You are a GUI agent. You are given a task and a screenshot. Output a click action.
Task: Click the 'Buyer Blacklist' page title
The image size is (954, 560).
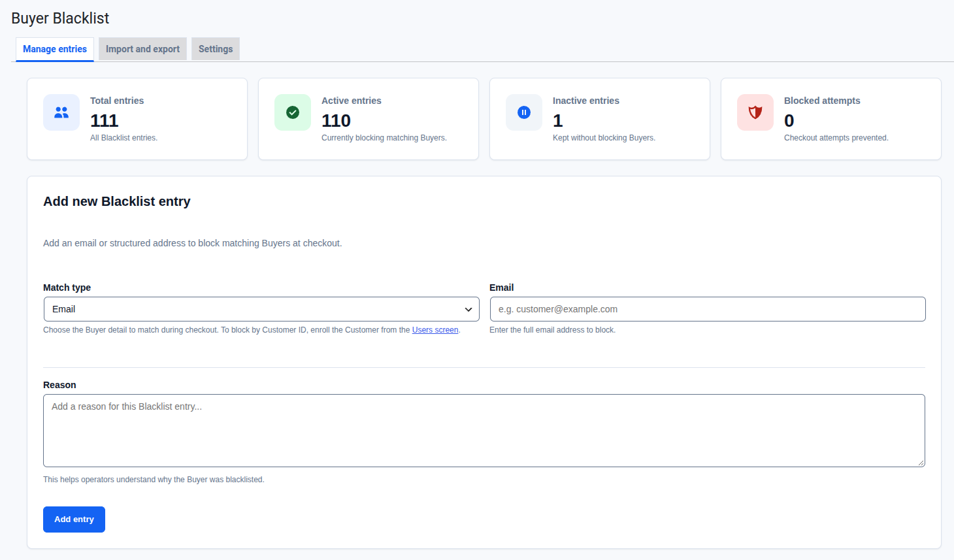tap(60, 18)
